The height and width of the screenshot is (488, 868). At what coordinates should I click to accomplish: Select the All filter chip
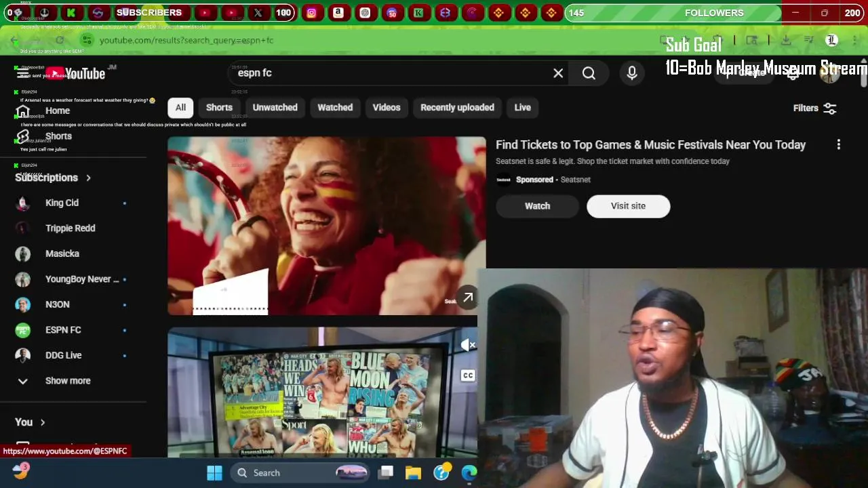tap(180, 107)
